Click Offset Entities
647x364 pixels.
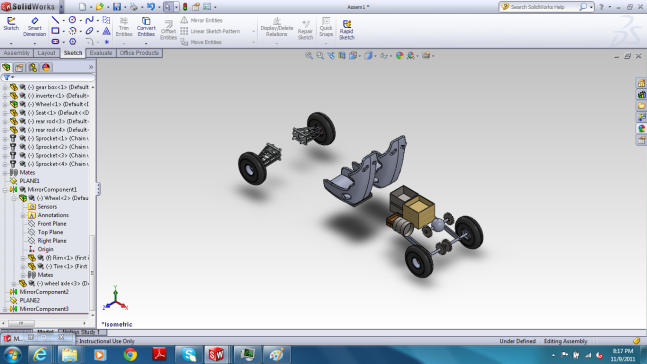point(168,30)
